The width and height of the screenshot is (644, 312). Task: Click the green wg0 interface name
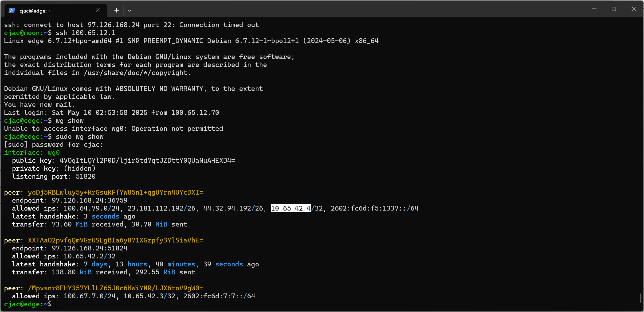[54, 152]
